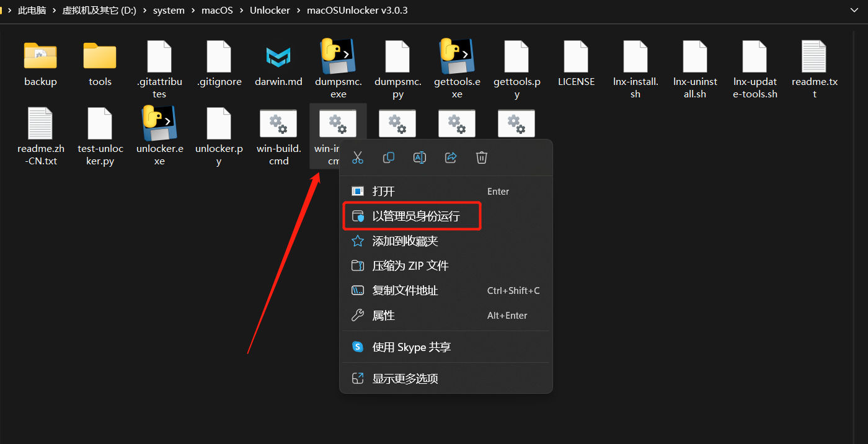Click the Rename icon in context menu

[420, 158]
